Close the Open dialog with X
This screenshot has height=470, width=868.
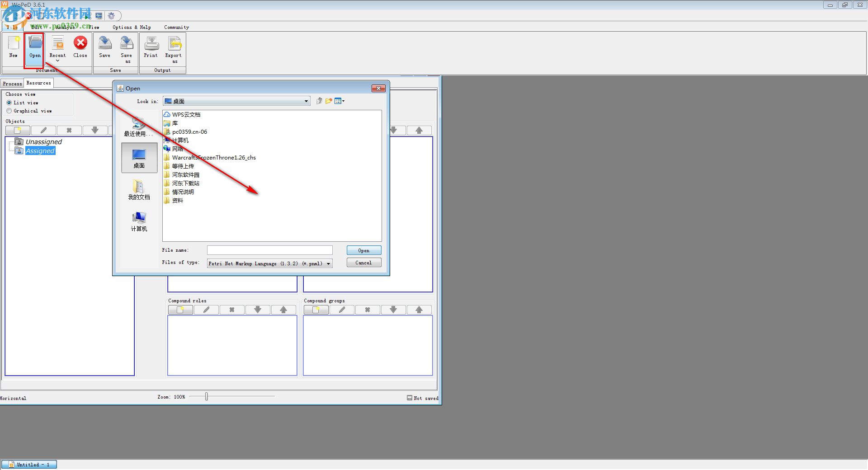378,88
